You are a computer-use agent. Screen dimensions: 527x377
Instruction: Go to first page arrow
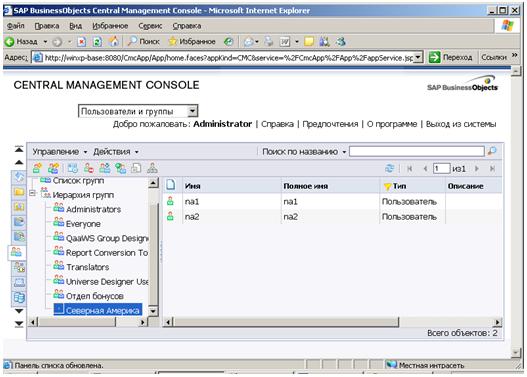[x=409, y=169]
